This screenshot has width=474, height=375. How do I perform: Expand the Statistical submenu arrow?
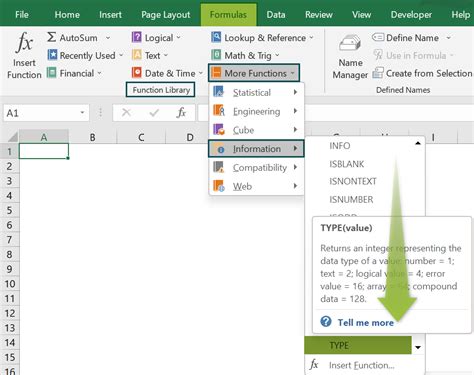click(295, 92)
